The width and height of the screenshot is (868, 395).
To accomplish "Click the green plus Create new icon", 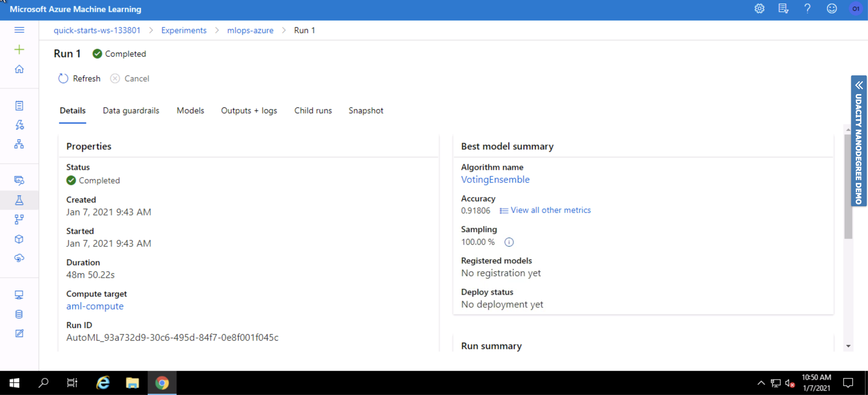I will [19, 49].
